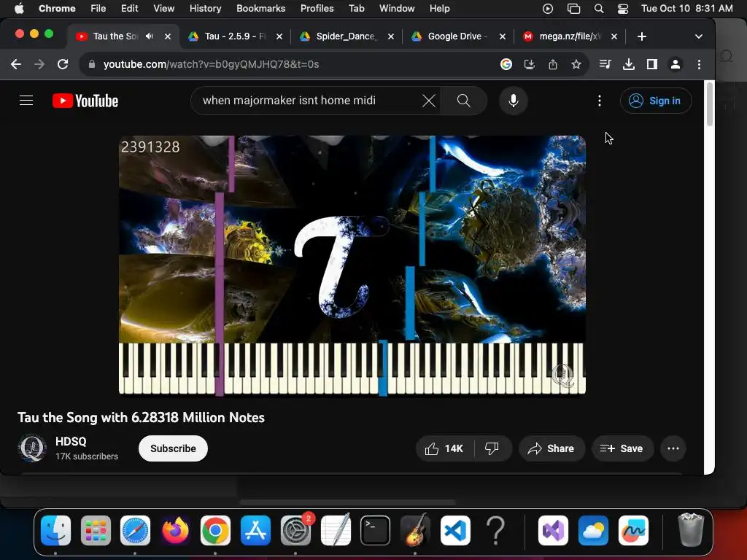The width and height of the screenshot is (747, 560).
Task: Open the YouTube hamburger guide menu
Action: coord(26,101)
